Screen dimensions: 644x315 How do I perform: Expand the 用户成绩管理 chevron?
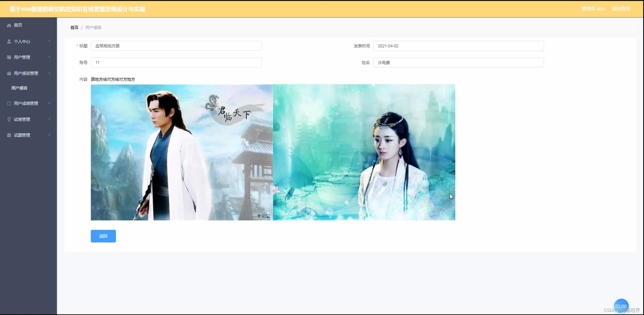(49, 103)
